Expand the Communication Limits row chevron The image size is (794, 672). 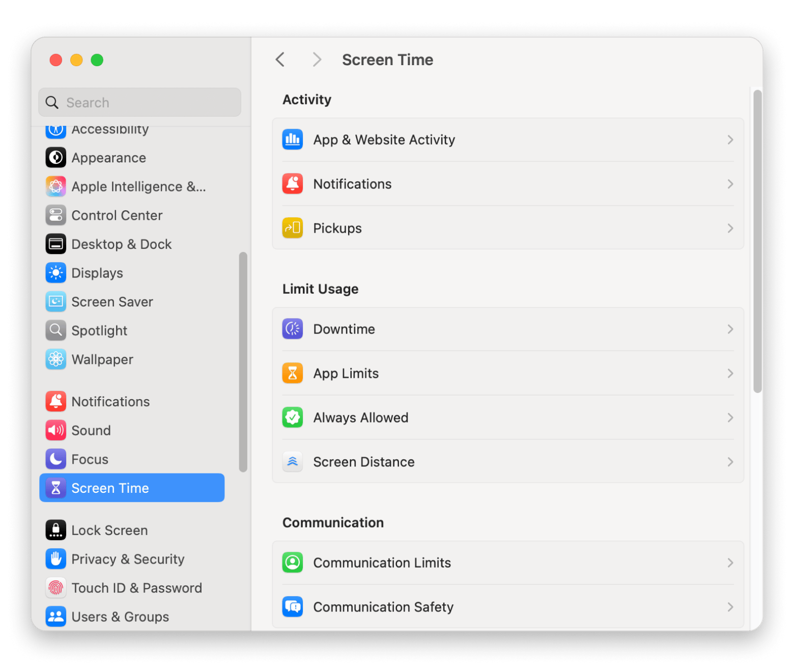coord(730,563)
